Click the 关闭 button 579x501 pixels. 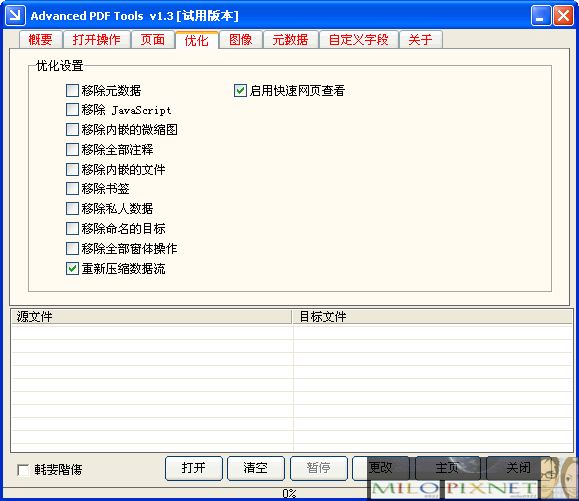tap(518, 468)
